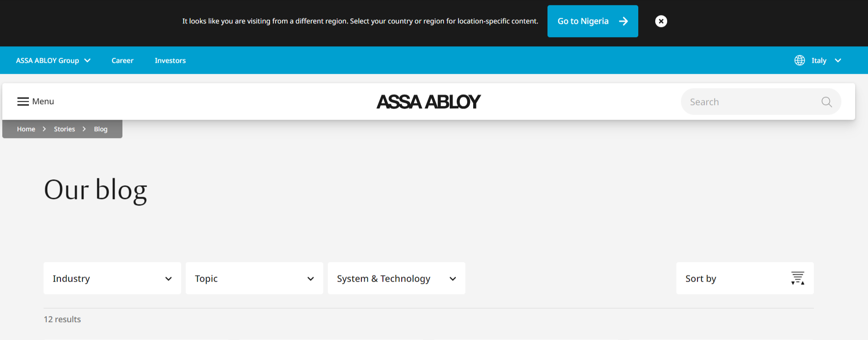
Task: Expand the Topic filter dropdown
Action: (x=254, y=278)
